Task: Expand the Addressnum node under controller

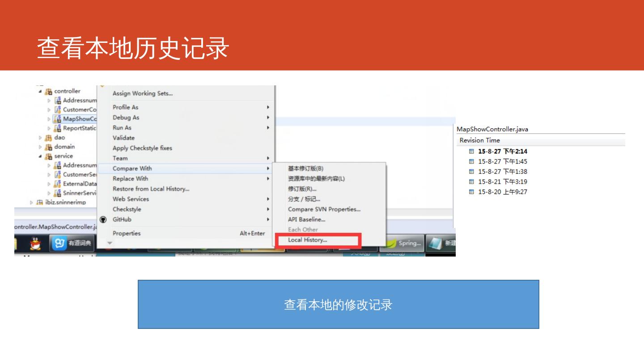Action: (50, 101)
